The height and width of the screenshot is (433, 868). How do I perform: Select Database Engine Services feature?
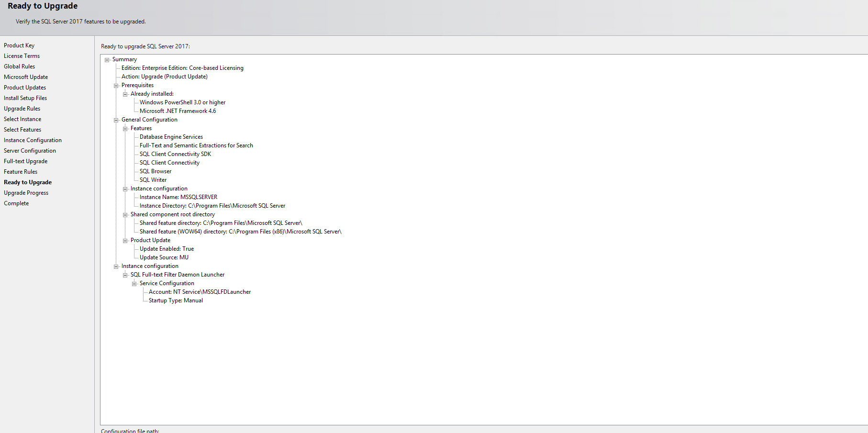pos(171,137)
